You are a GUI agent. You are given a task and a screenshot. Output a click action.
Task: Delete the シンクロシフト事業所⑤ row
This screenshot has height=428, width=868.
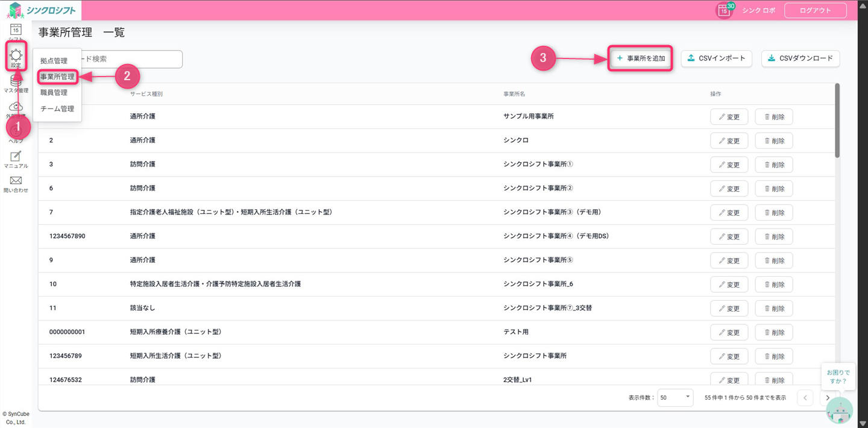[773, 260]
